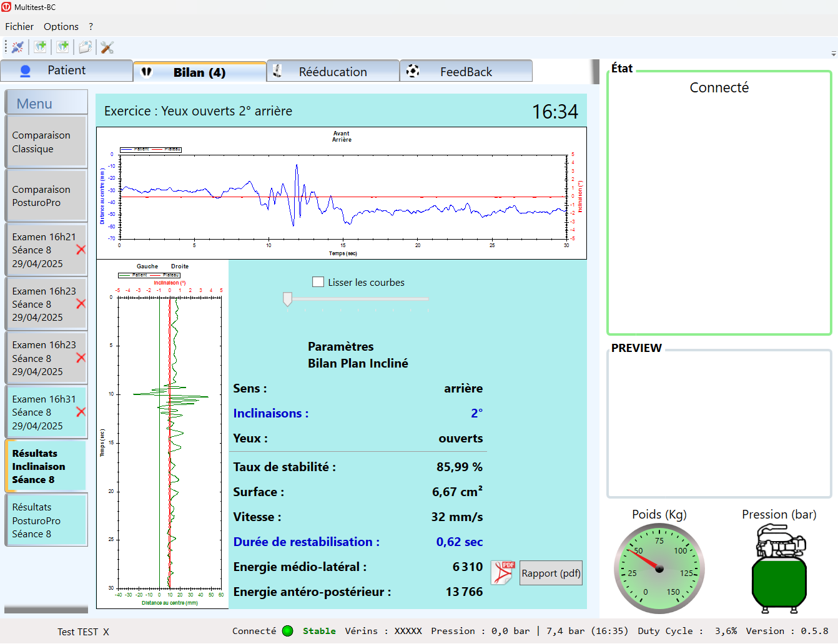Delete the second Examen 16h23 using its red X
This screenshot has height=644, width=838.
click(81, 358)
